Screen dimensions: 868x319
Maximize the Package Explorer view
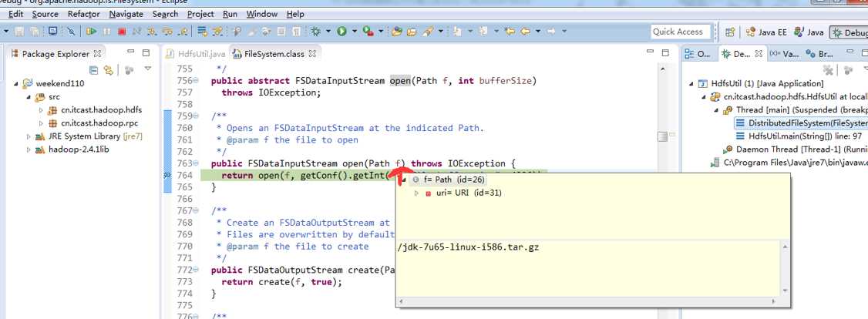[x=146, y=53]
